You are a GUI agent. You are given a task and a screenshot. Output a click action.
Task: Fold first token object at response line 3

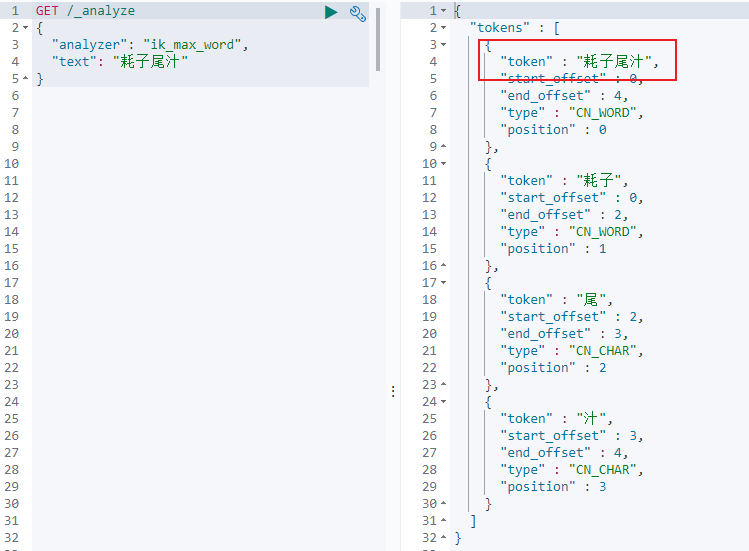pyautogui.click(x=443, y=44)
